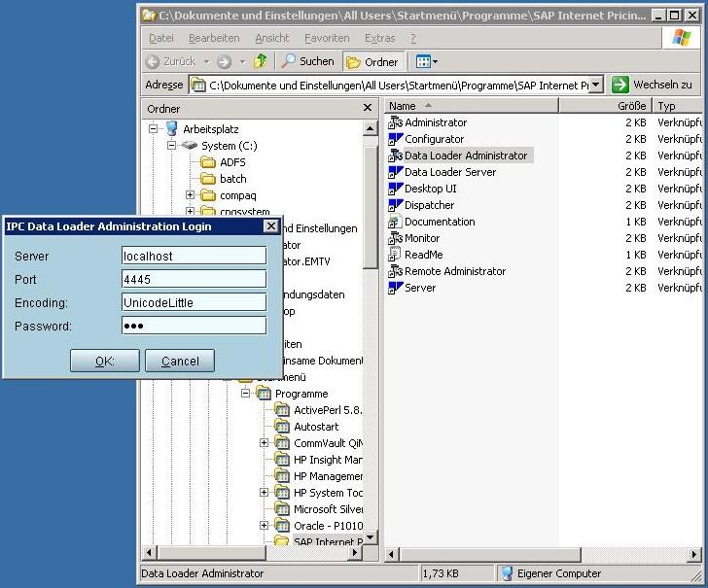Select the Data Loader Server icon
708x588 pixels.
395,172
